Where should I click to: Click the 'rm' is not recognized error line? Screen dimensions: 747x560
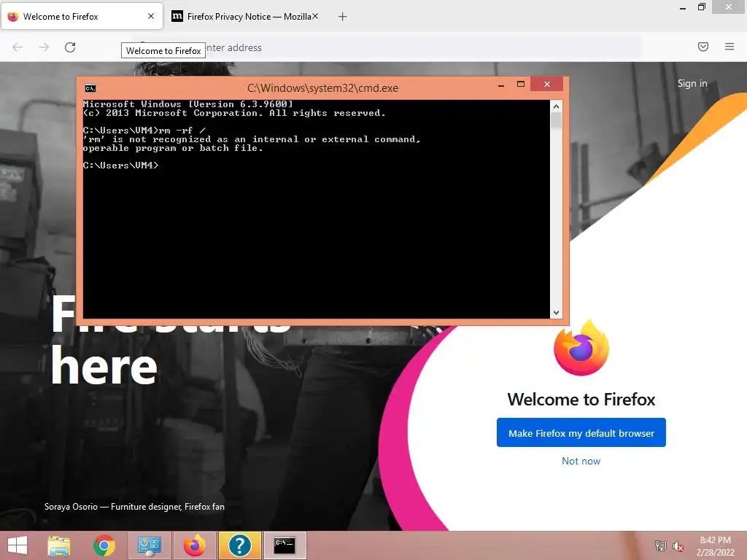pyautogui.click(x=252, y=139)
